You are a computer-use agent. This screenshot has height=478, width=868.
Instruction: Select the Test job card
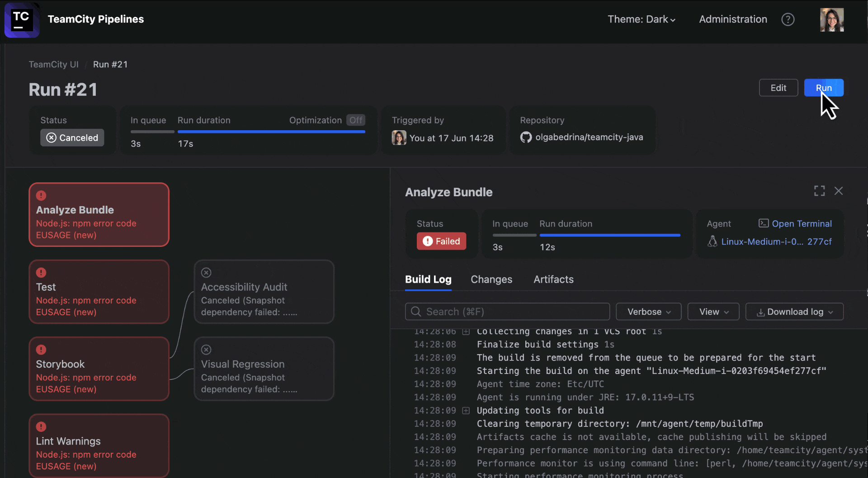99,292
